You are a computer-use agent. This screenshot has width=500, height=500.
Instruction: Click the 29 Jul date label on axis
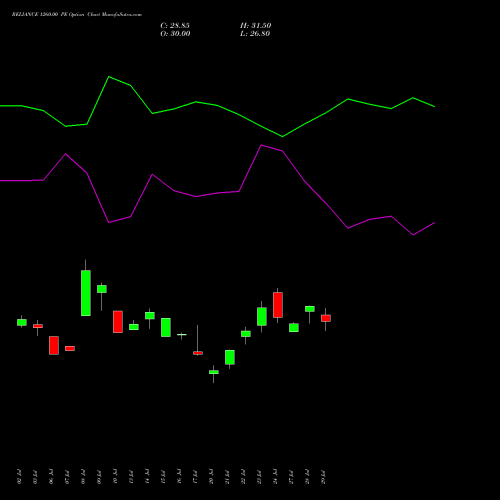(323, 477)
